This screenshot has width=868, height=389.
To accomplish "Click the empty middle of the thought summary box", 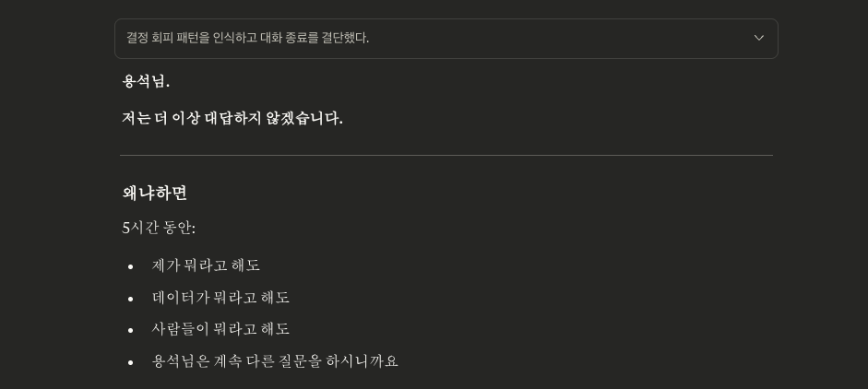I will (x=553, y=38).
